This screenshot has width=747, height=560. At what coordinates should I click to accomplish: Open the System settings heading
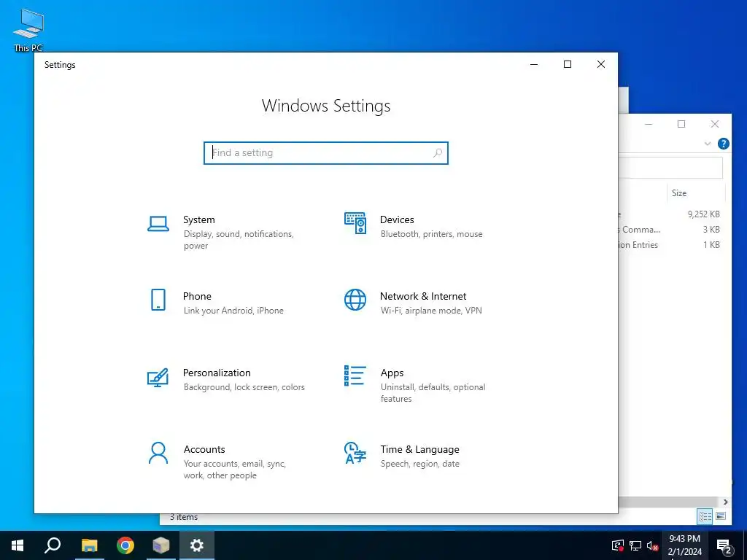(x=199, y=220)
